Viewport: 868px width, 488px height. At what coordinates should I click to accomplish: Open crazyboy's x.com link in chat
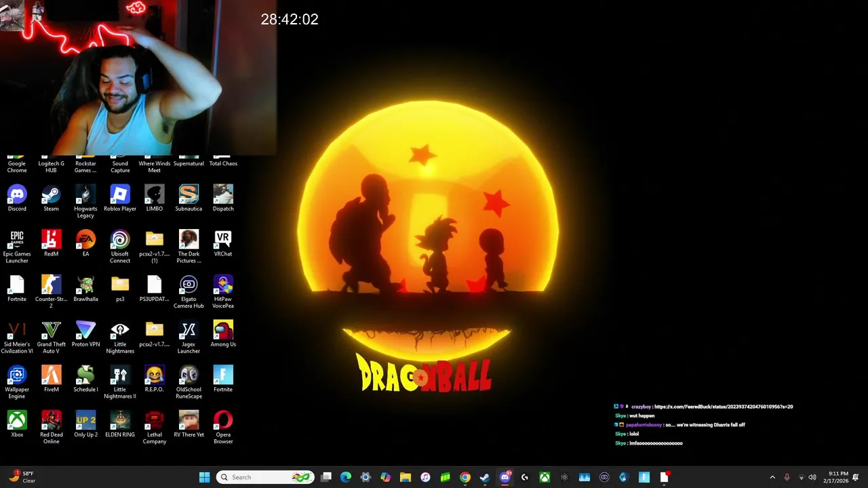pyautogui.click(x=724, y=407)
